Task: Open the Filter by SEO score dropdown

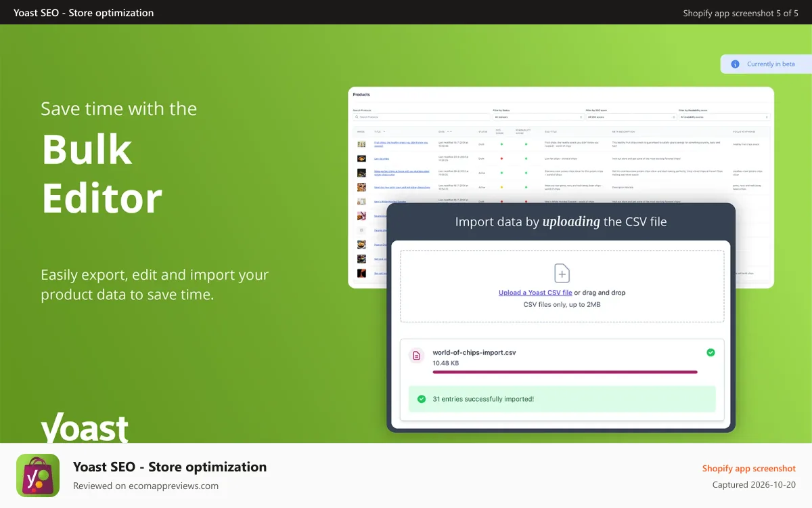Action: pyautogui.click(x=631, y=117)
